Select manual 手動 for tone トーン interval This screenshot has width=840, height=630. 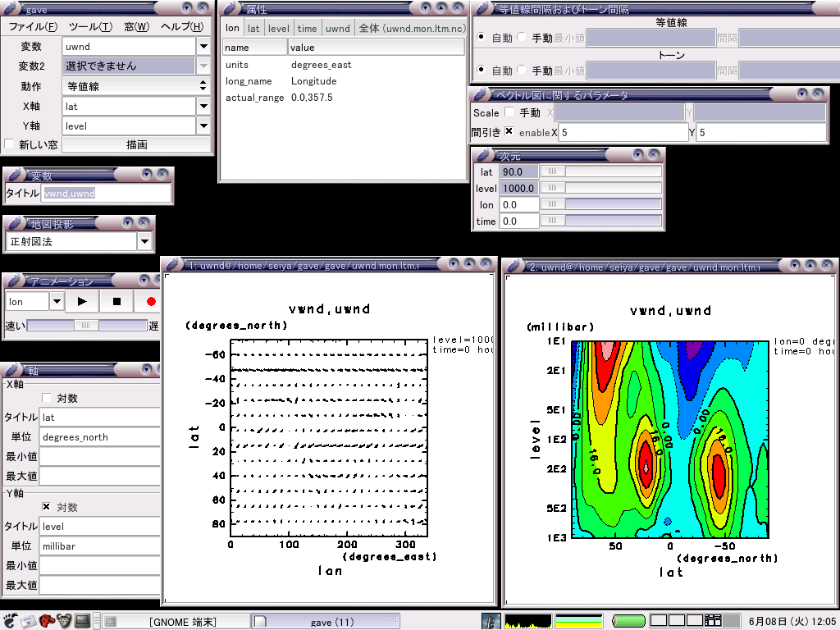click(521, 70)
